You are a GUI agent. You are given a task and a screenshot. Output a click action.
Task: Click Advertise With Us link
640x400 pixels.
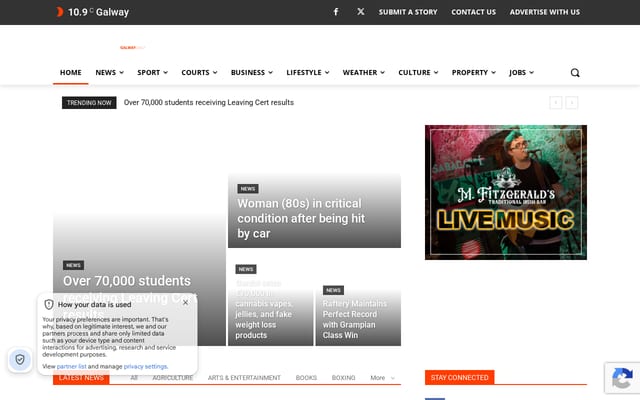click(544, 12)
